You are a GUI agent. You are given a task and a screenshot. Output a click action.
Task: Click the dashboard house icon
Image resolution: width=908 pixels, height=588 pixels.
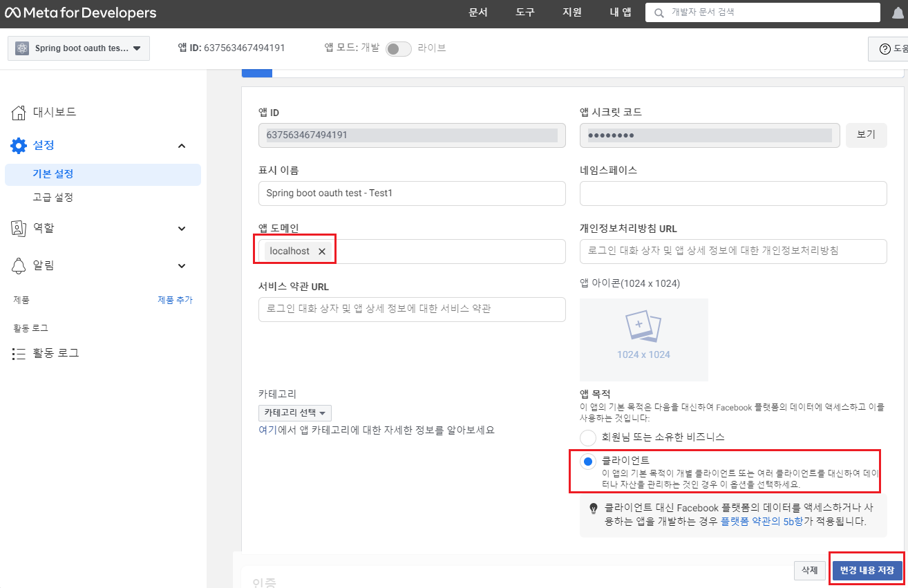20,112
